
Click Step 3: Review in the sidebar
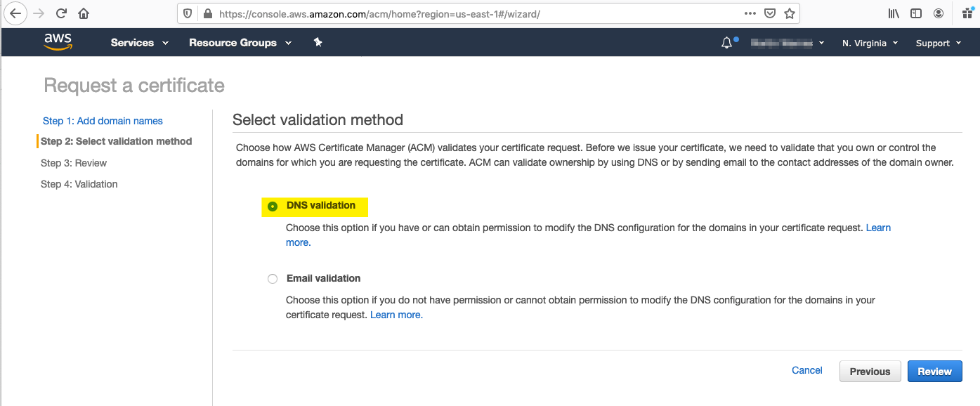tap(74, 163)
